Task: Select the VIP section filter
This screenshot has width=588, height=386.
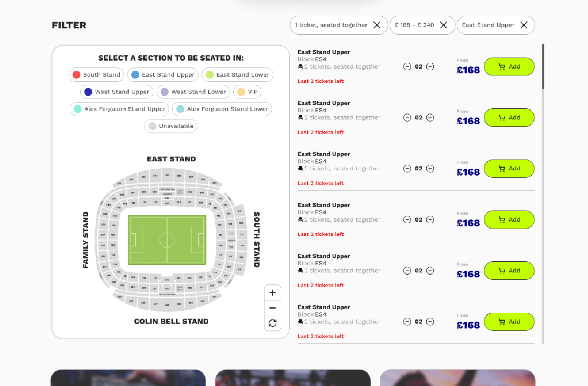Action: pyautogui.click(x=247, y=92)
